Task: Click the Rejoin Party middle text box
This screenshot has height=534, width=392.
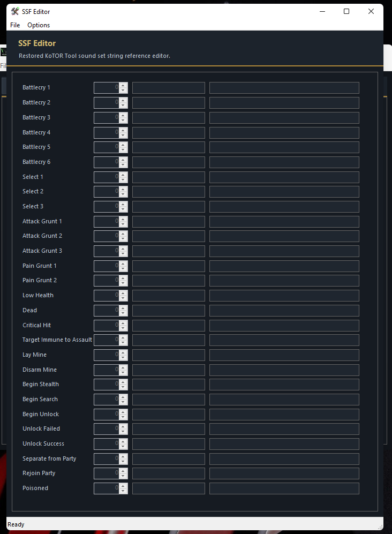Action: 168,473
